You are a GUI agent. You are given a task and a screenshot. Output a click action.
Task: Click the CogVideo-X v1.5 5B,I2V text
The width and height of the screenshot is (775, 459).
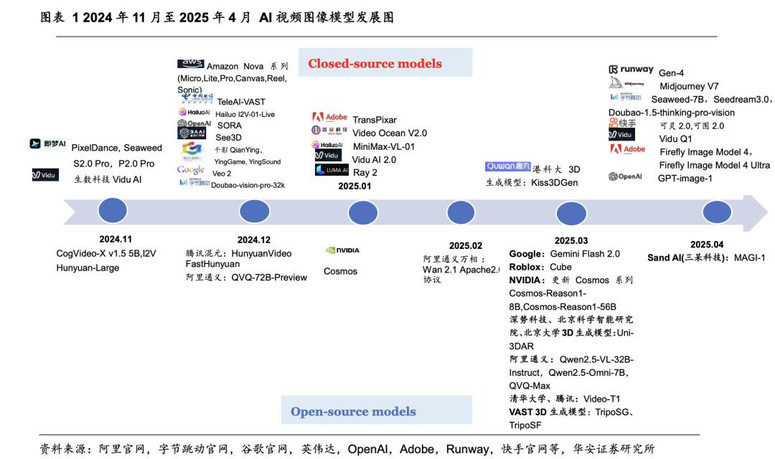pos(106,253)
